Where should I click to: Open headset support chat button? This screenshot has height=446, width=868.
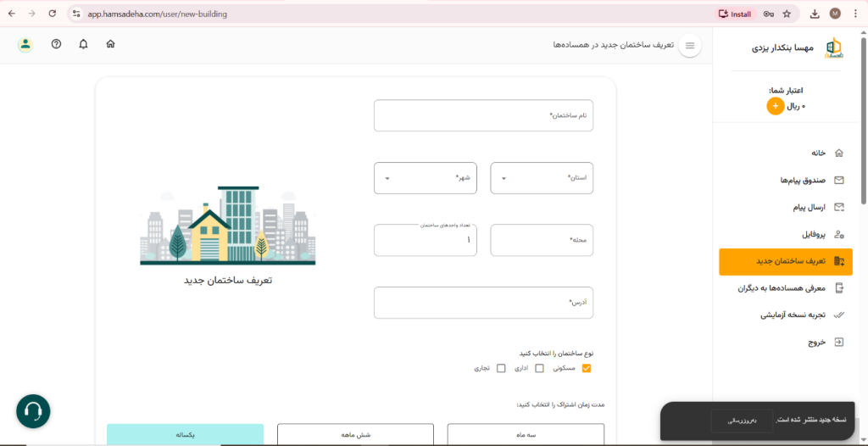[x=33, y=411]
